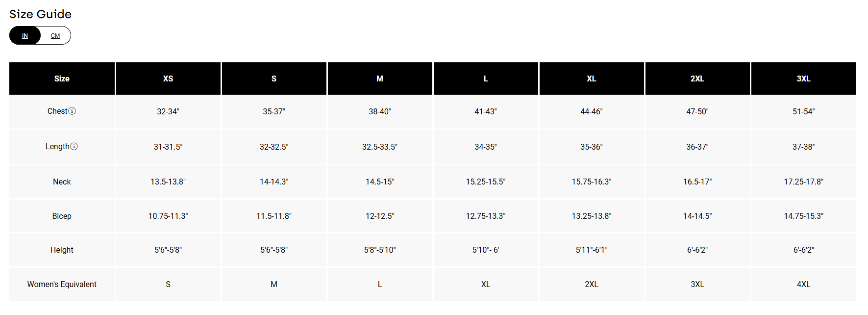The image size is (868, 315).
Task: Click the 4XL women's equivalent cell
Action: click(x=803, y=285)
